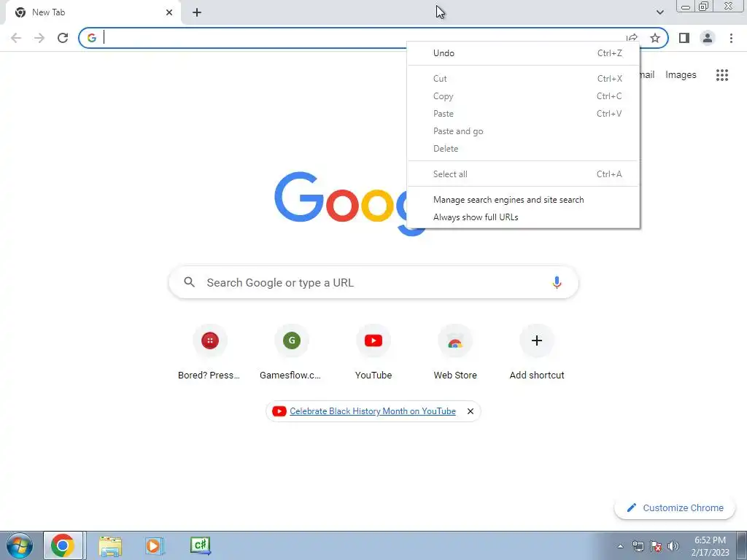Select the New Tab tab
This screenshot has width=747, height=560.
click(x=93, y=12)
